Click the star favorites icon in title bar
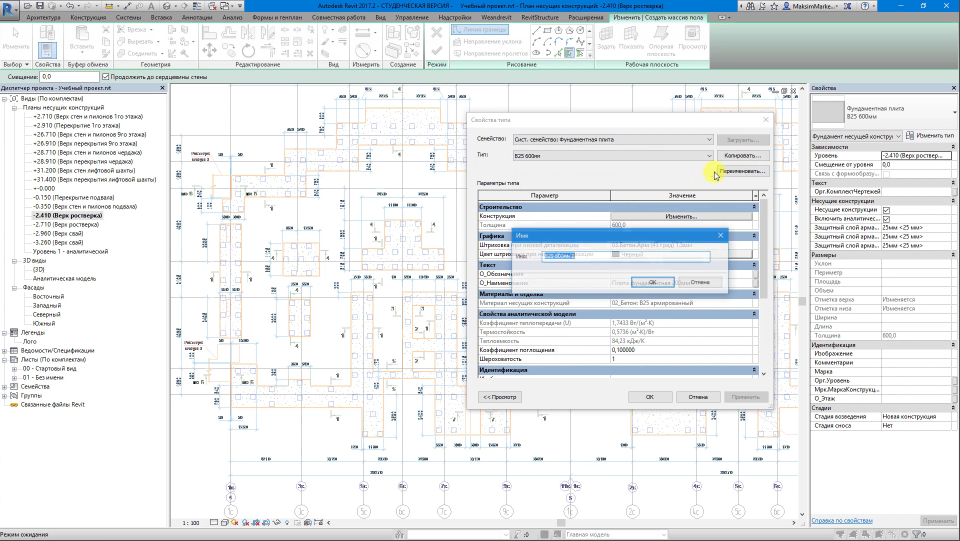960x541 pixels. (774, 6)
